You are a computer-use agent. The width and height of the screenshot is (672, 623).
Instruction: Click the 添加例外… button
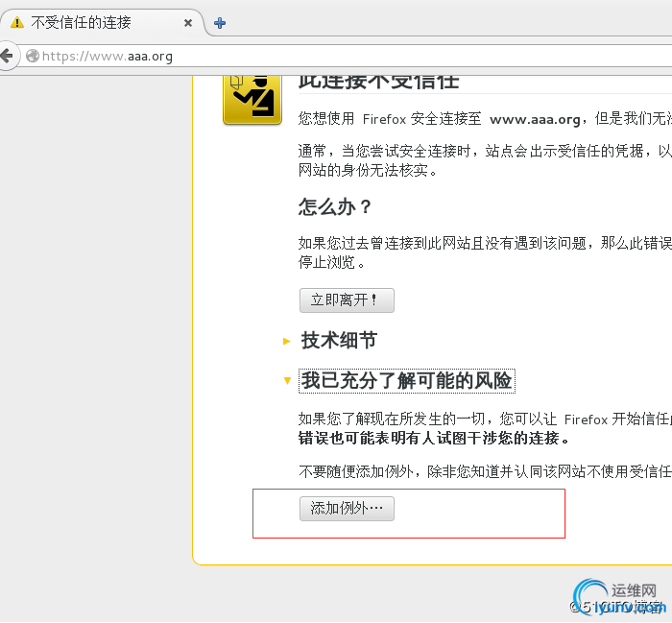(347, 509)
